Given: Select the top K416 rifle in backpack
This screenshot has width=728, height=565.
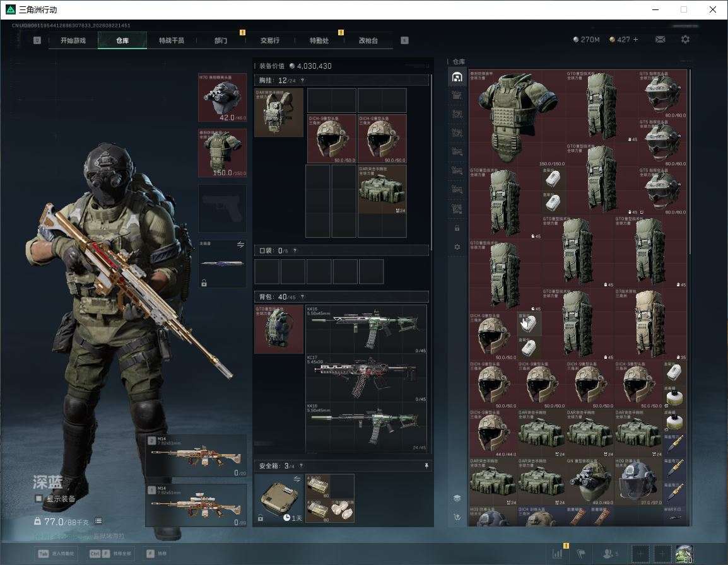Looking at the screenshot, I should point(367,329).
